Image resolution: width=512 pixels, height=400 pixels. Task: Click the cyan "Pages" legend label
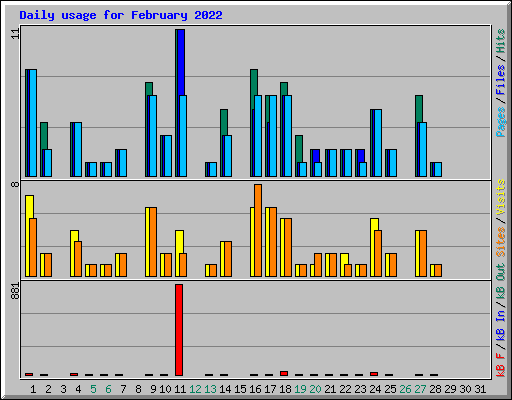point(500,122)
